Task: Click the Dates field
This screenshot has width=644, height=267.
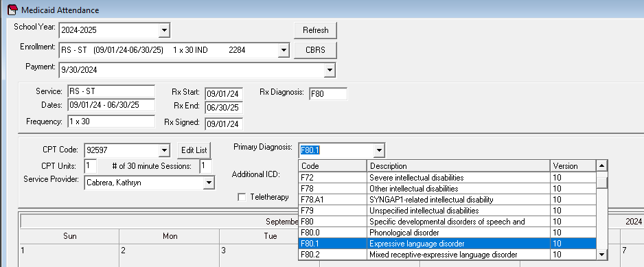Action: point(111,105)
